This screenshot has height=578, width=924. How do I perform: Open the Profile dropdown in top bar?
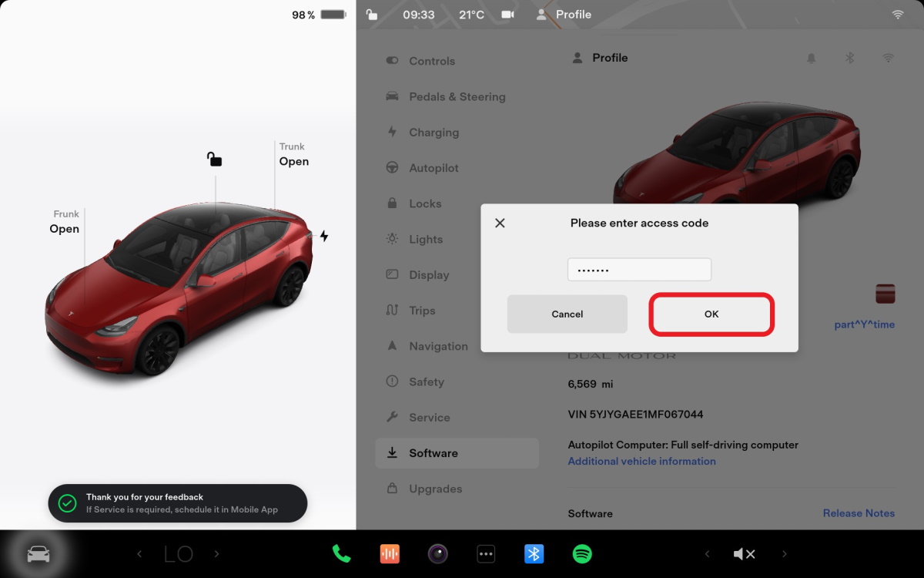click(564, 15)
